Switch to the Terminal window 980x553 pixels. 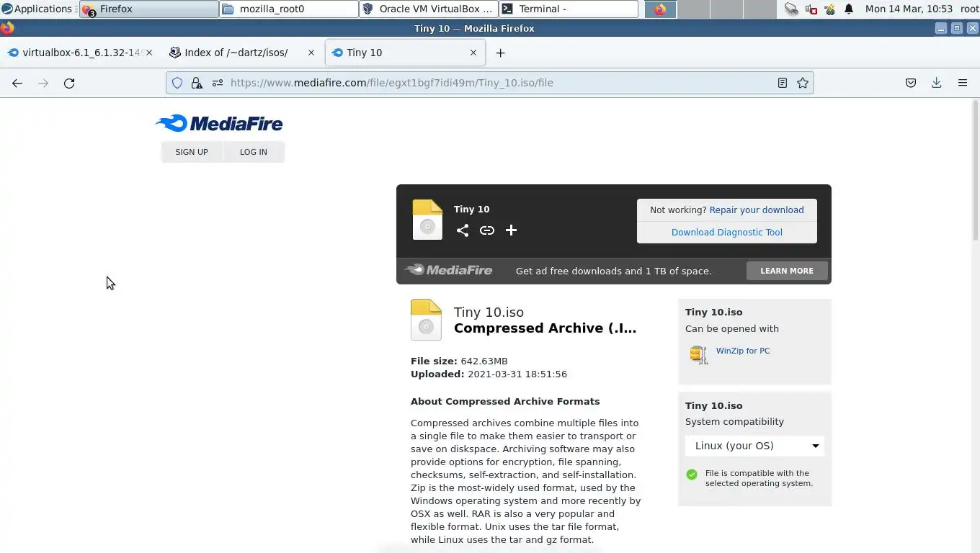pos(568,9)
